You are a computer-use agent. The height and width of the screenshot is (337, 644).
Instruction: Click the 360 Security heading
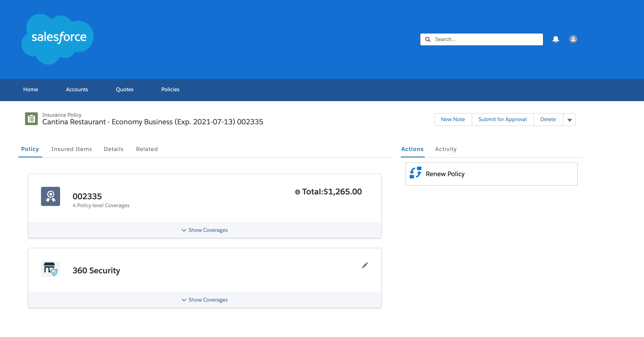(x=96, y=270)
